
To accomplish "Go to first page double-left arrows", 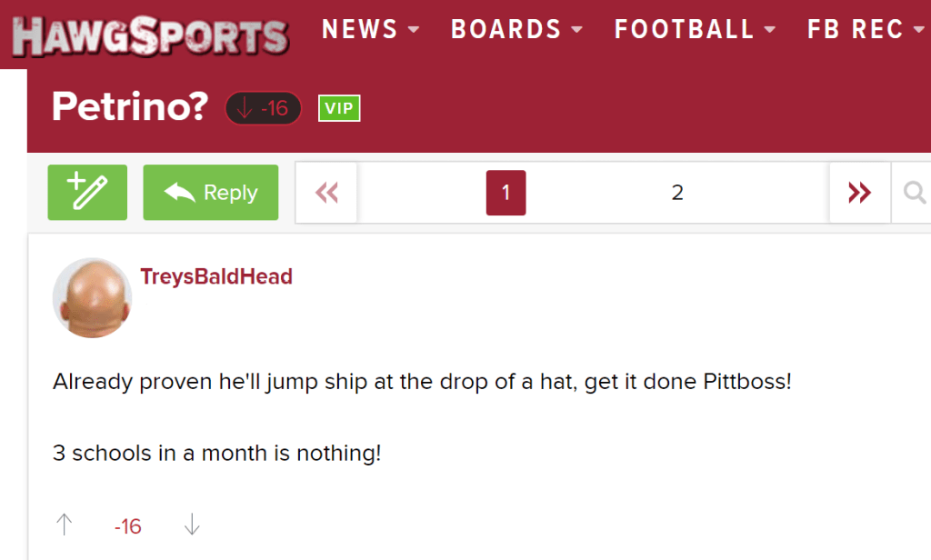I will point(326,193).
